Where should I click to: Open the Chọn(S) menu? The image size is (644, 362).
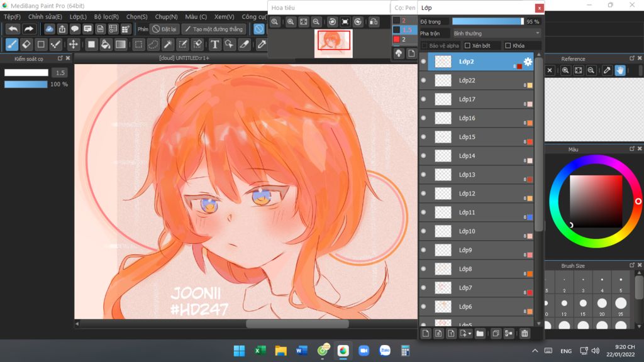[x=136, y=17]
